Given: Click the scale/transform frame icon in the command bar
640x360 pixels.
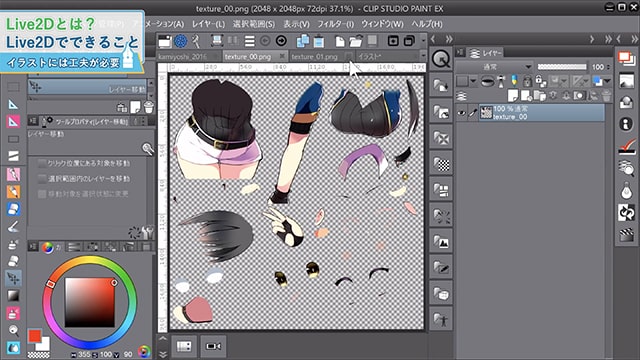Looking at the screenshot, I should (x=217, y=41).
